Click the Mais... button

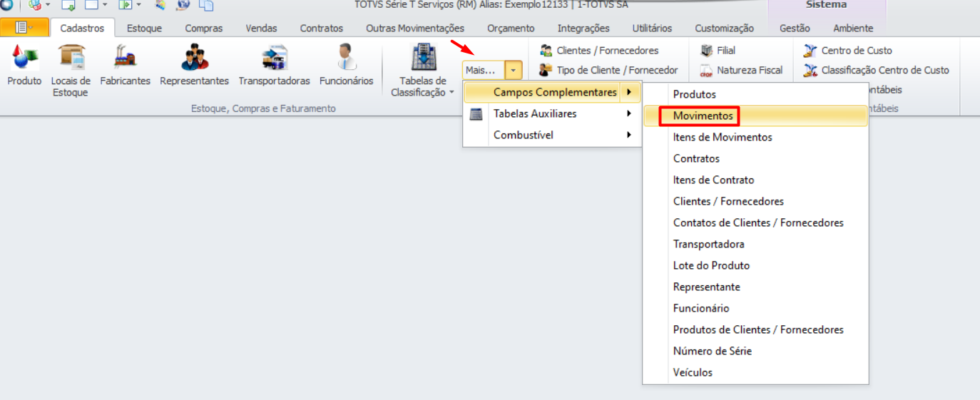[484, 70]
